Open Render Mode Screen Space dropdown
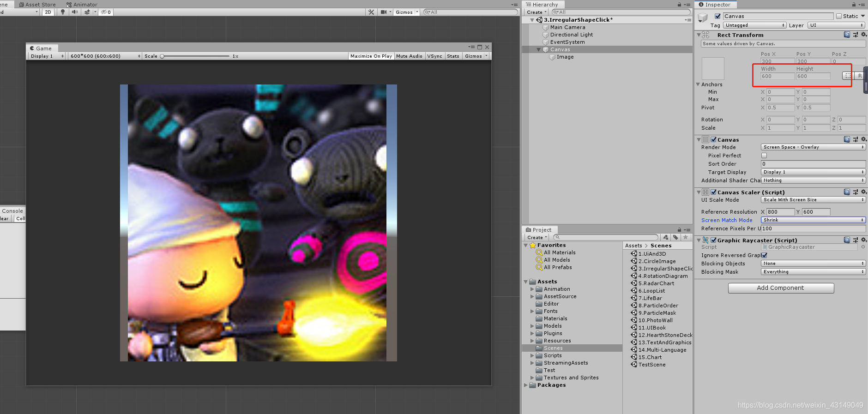This screenshot has height=414, width=868. [813, 147]
